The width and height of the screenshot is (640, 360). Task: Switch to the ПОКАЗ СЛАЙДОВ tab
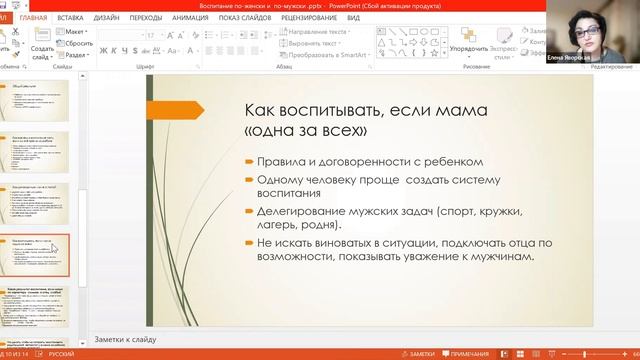pos(245,18)
